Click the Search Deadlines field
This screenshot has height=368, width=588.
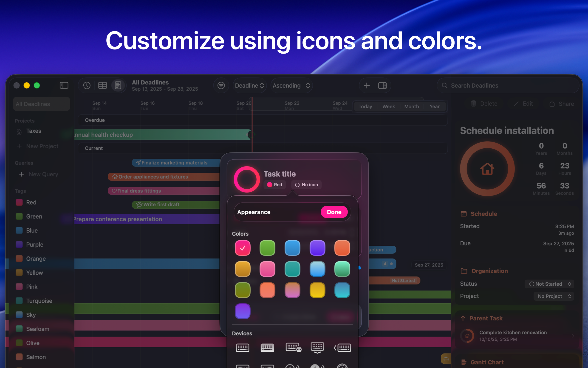tap(508, 85)
